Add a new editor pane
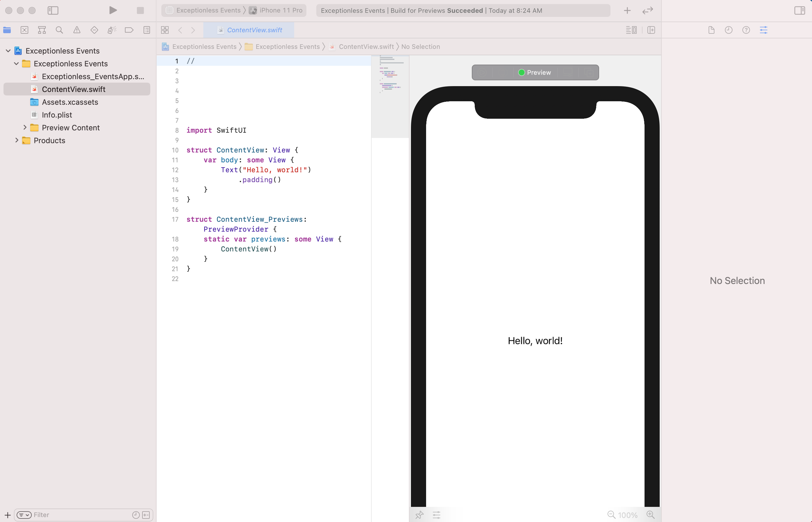 [652, 30]
